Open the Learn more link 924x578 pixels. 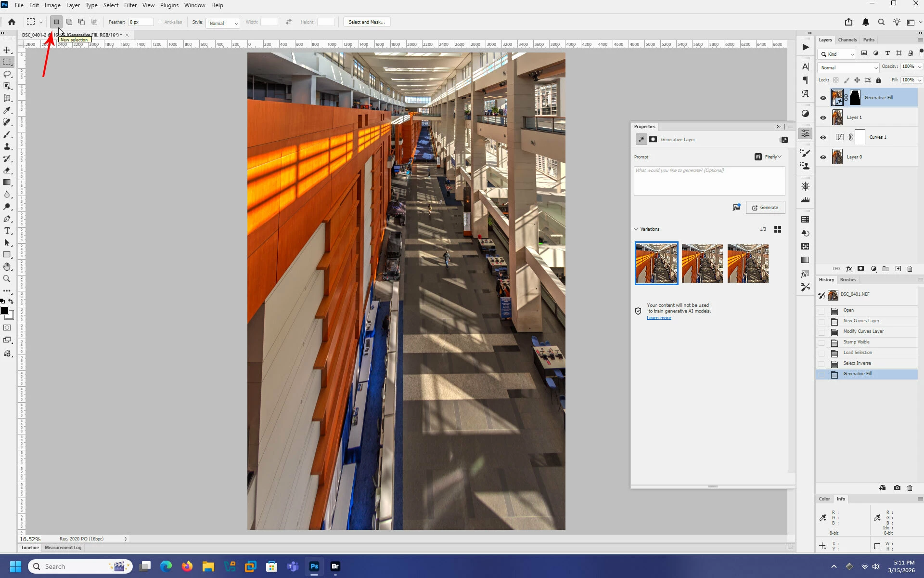[x=658, y=318]
